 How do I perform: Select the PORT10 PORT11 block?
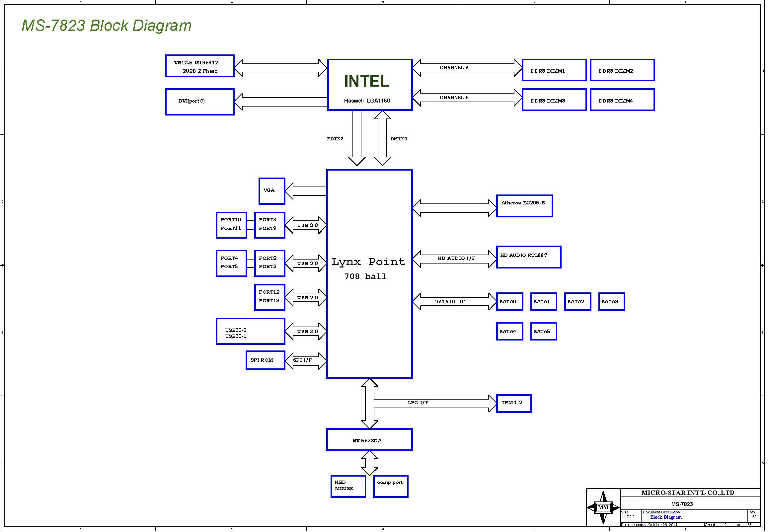(x=231, y=225)
